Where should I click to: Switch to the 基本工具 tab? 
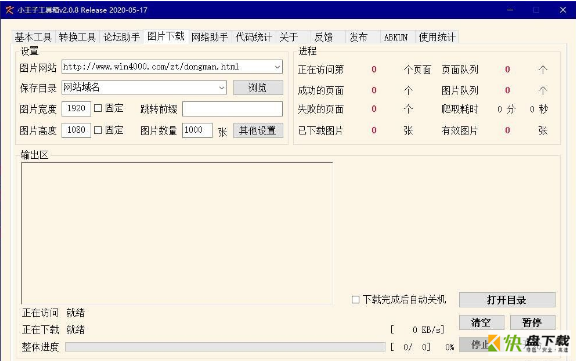click(33, 37)
